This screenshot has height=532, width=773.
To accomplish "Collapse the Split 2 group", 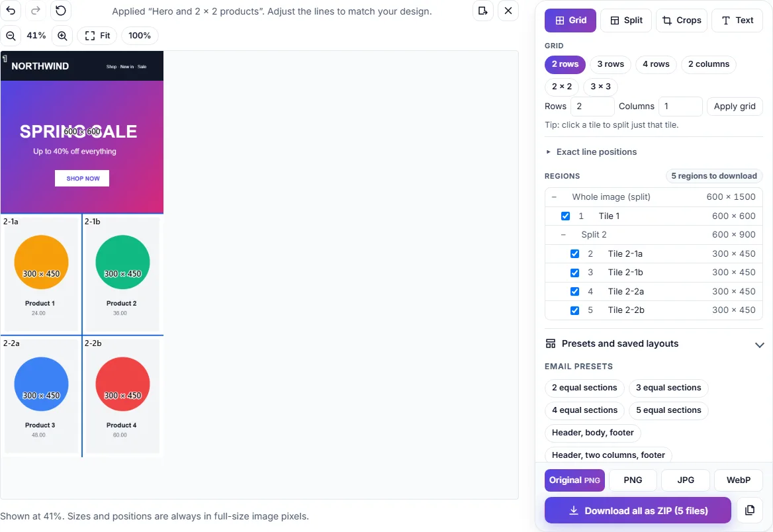I will pos(563,235).
